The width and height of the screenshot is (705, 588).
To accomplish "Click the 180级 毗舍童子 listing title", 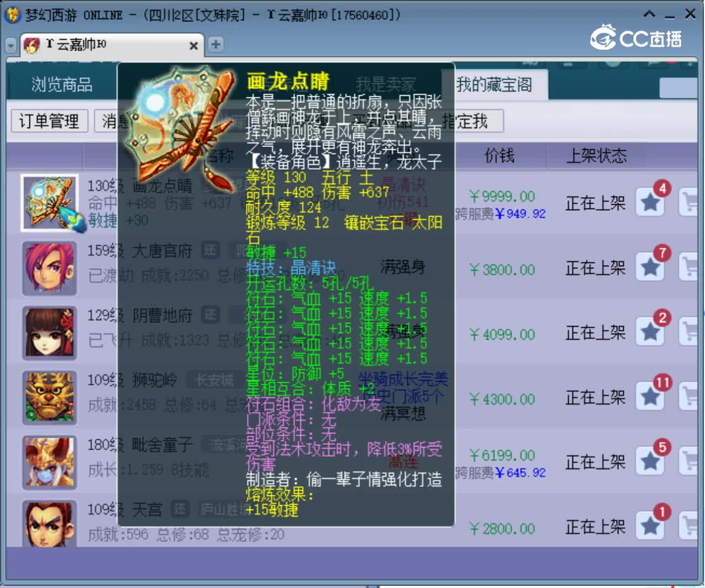I will pos(140,444).
